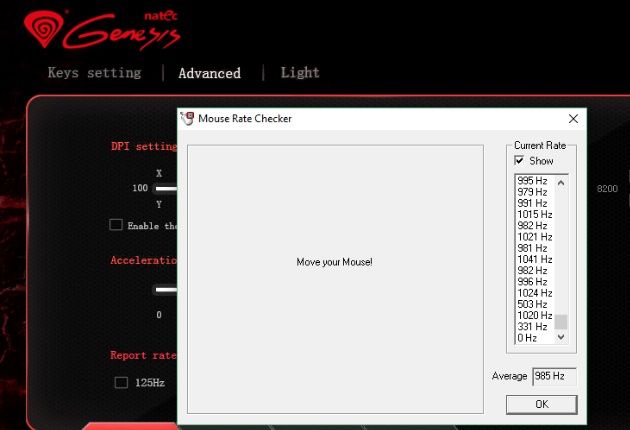
Task: Select the 331 Hz list entry
Action: 532,326
